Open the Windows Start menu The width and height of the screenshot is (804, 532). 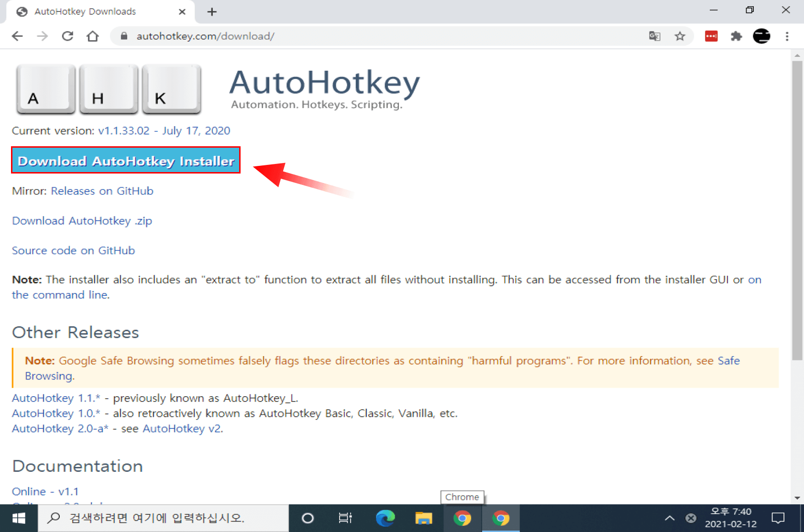19,518
